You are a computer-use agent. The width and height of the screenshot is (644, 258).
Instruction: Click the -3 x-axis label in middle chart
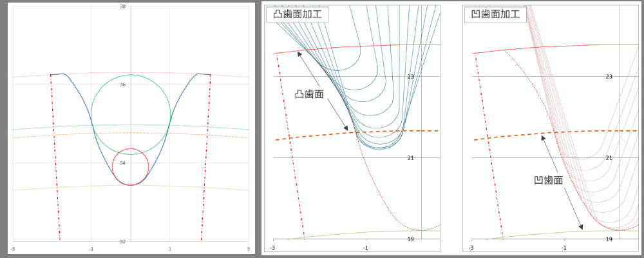click(x=272, y=248)
